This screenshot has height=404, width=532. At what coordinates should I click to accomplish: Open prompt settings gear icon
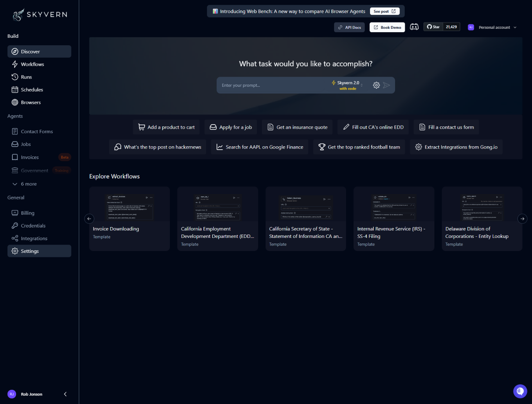(376, 85)
